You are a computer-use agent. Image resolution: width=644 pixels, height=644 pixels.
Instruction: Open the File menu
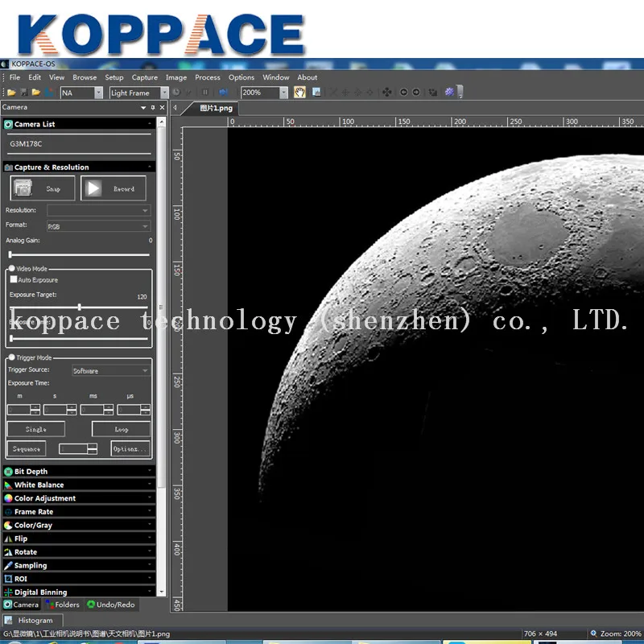coord(14,77)
